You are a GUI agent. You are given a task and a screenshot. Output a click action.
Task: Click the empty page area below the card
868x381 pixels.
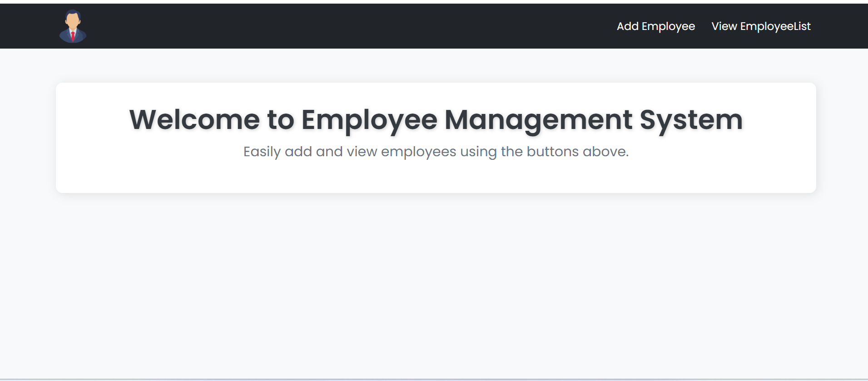click(x=436, y=282)
